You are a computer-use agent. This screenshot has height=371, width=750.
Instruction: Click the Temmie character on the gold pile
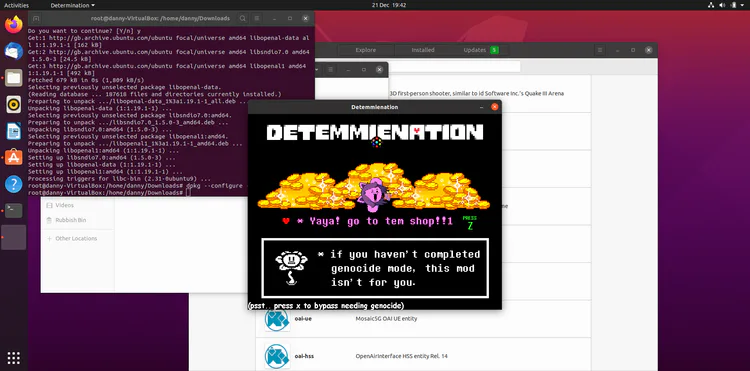374,196
